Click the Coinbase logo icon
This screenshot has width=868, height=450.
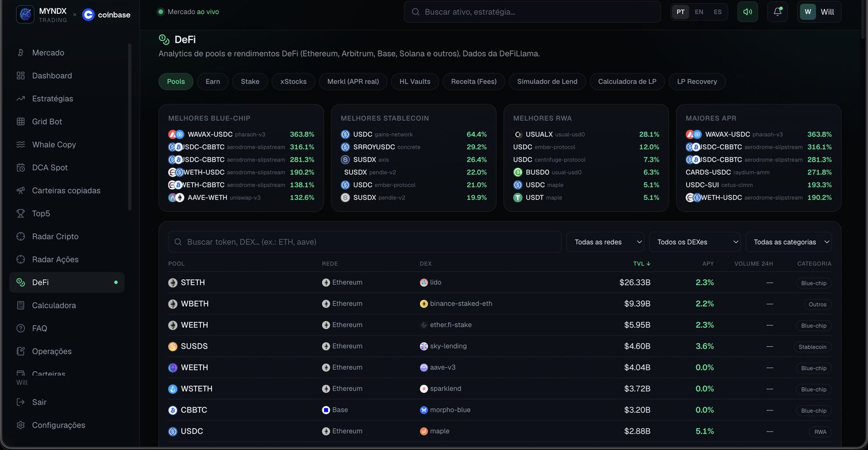pos(89,15)
